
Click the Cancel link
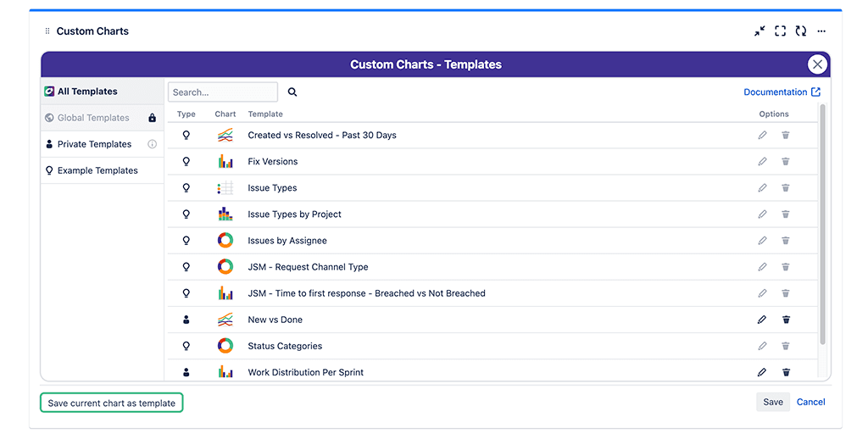pyautogui.click(x=810, y=402)
